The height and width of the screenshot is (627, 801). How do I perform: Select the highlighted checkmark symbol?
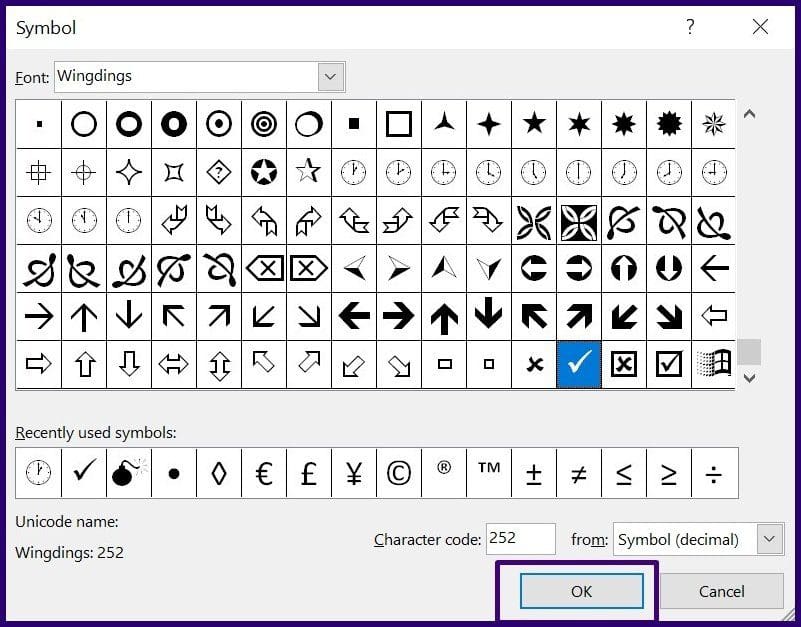(x=578, y=364)
